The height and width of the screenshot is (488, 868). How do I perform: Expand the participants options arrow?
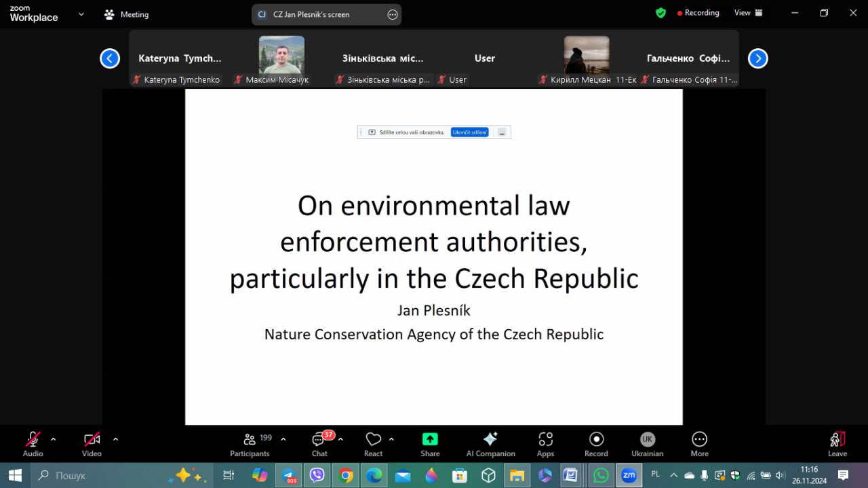point(283,439)
